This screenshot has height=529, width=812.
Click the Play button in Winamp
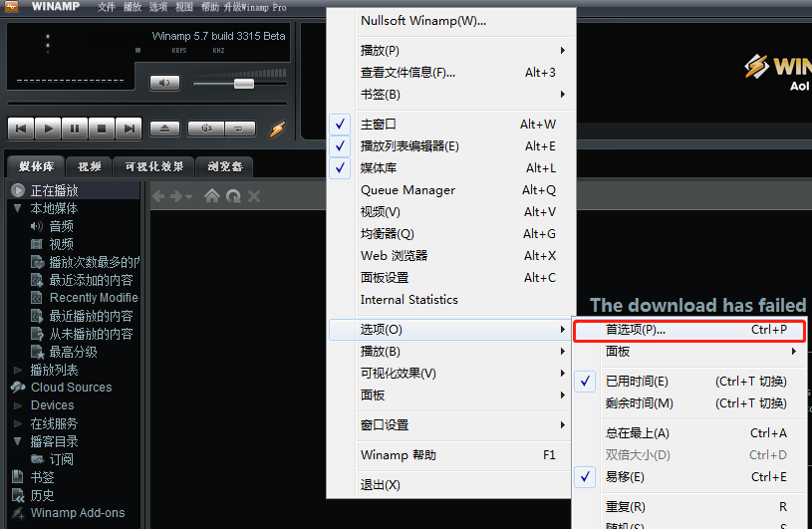point(48,129)
